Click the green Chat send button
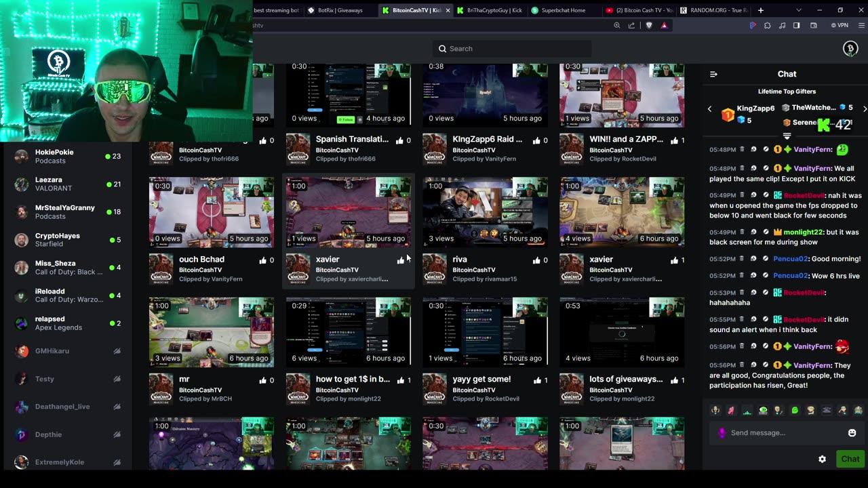The image size is (868, 488). pos(850,459)
